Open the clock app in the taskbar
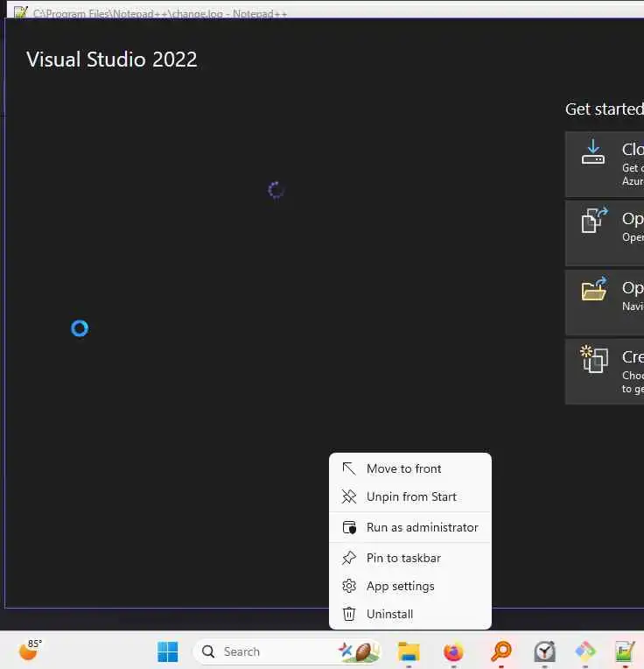Image resolution: width=644 pixels, height=669 pixels. [x=545, y=651]
